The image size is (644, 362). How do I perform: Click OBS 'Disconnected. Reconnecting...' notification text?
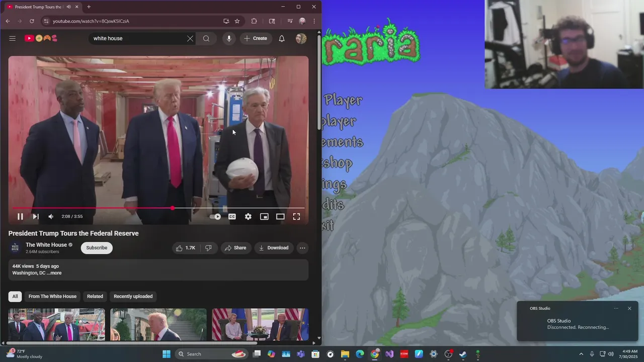point(578,327)
